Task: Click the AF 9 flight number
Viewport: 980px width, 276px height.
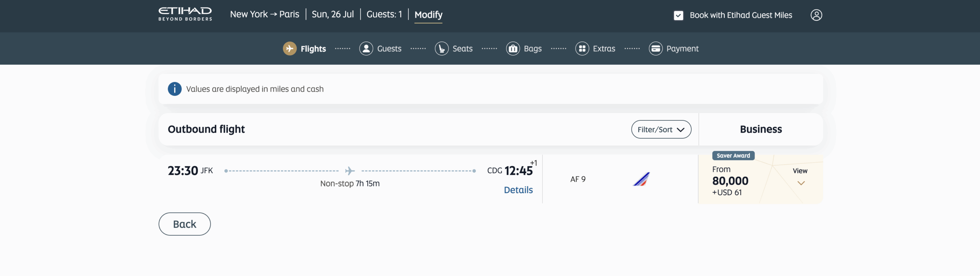Action: [578, 179]
